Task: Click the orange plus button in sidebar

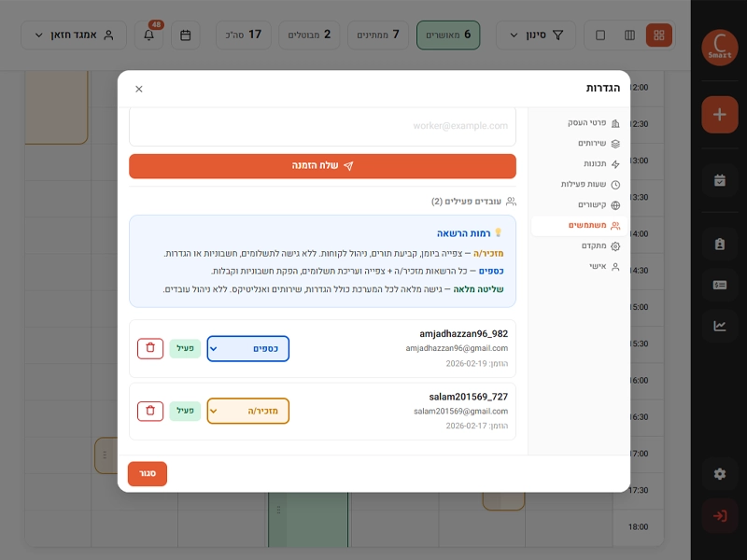Action: (719, 115)
